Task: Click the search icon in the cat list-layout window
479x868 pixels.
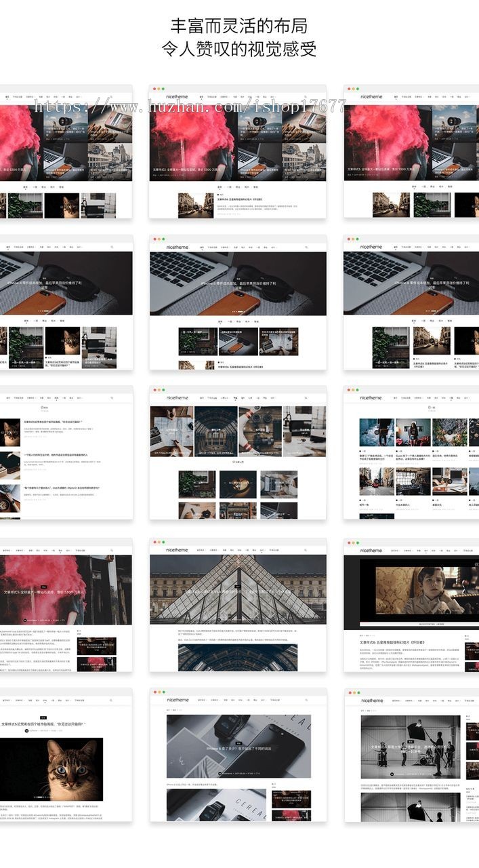Action: (112, 398)
